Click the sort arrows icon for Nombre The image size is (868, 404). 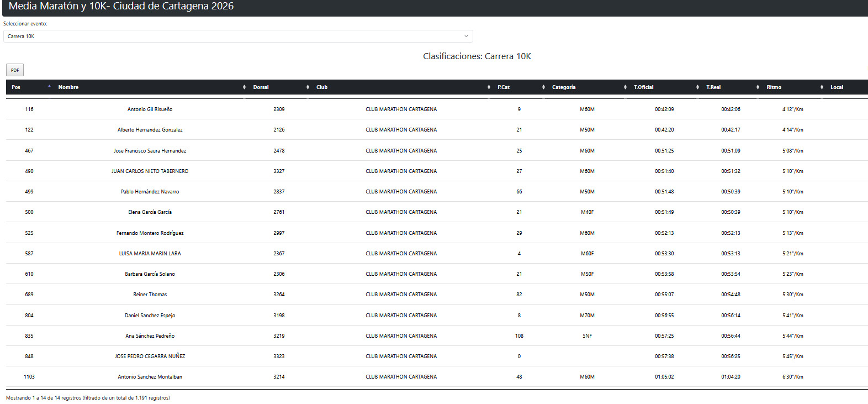click(244, 87)
